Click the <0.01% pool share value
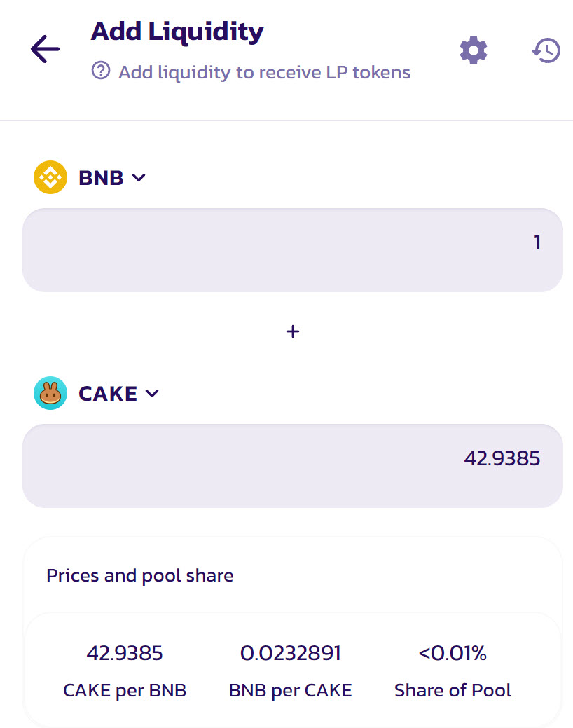The image size is (573, 728). click(x=453, y=653)
